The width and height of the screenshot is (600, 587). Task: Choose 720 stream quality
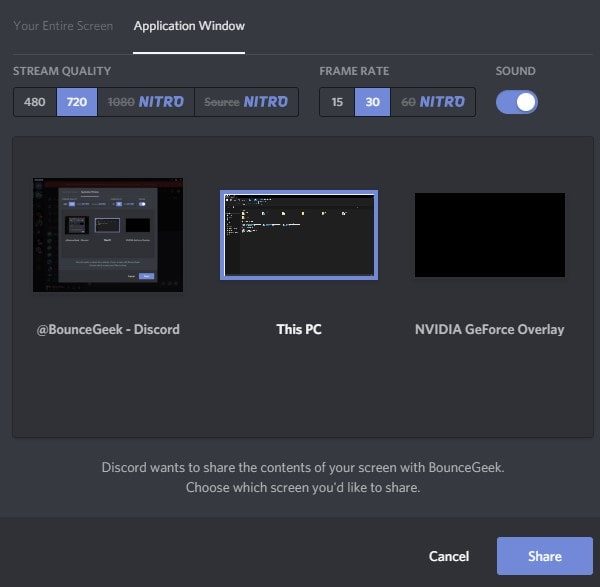pos(77,102)
